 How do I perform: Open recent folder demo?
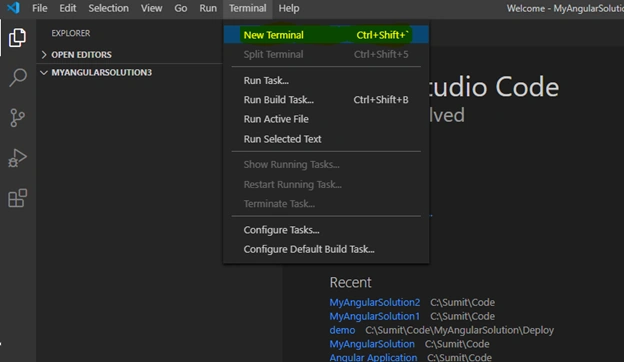342,330
